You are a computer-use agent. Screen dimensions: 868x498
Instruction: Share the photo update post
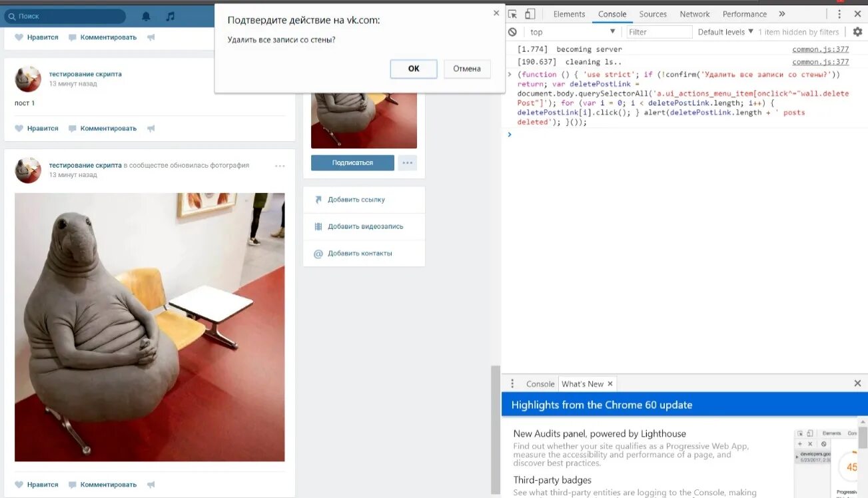coord(151,485)
